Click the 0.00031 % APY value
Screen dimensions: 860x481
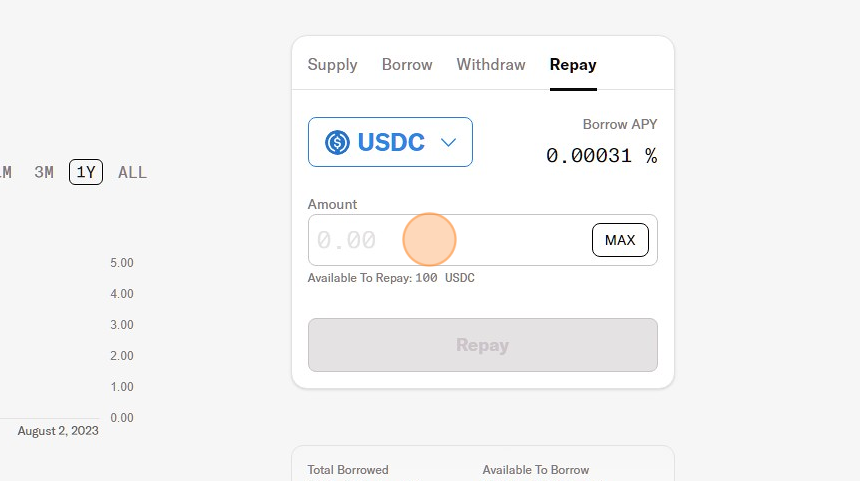[x=601, y=156]
